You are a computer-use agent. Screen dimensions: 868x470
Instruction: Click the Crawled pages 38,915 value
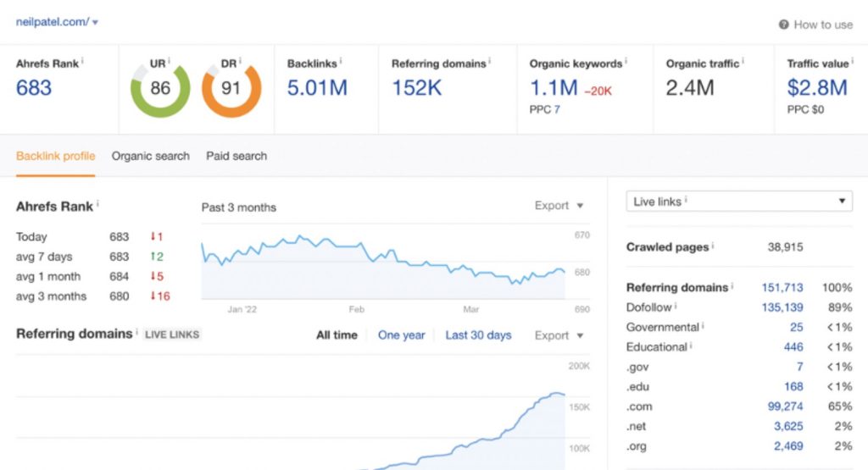(x=785, y=247)
